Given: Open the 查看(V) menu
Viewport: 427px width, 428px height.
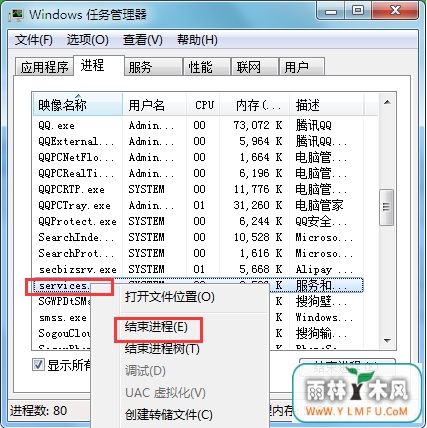Looking at the screenshot, I should tap(143, 40).
